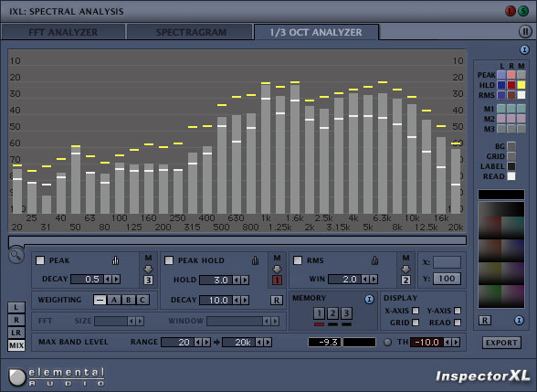Click the PEAK HOLD meter bars icon

(x=255, y=260)
